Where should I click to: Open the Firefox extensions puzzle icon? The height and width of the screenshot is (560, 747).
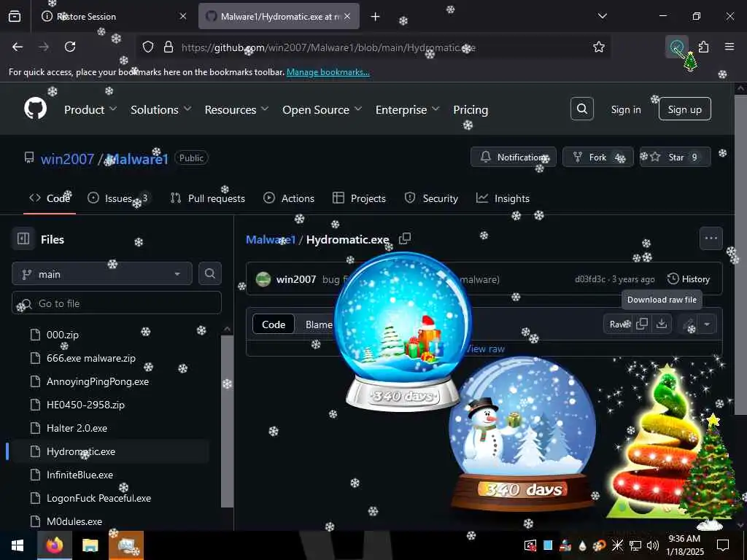click(704, 47)
